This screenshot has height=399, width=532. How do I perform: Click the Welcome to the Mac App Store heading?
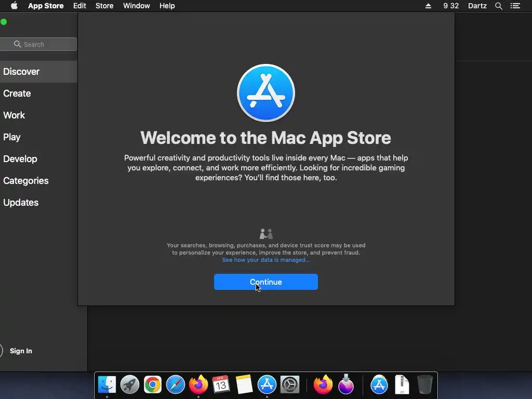point(265,138)
